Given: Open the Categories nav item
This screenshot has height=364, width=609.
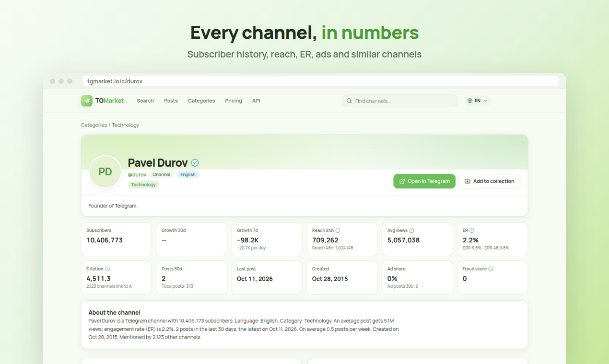Looking at the screenshot, I should [201, 101].
